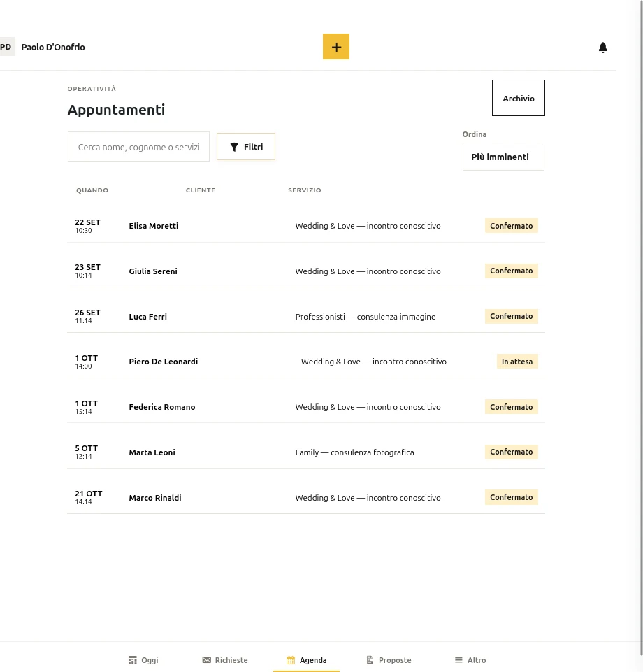The height and width of the screenshot is (672, 643).
Task: Click Professionisti — consulenza immagine service
Action: coord(366,317)
